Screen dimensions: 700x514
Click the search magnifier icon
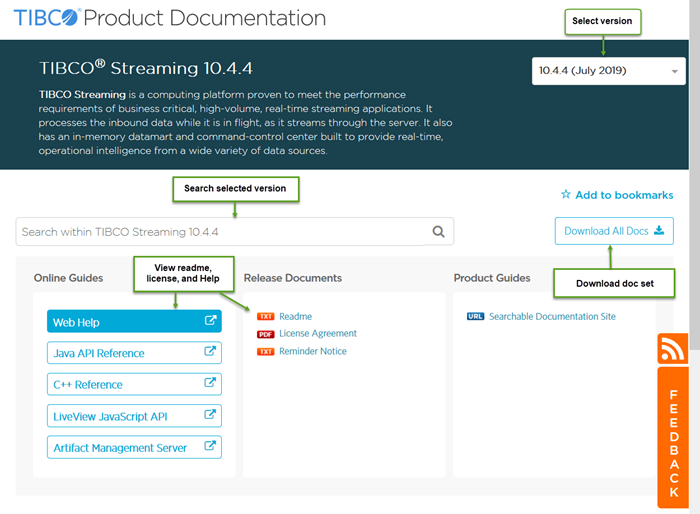point(438,232)
